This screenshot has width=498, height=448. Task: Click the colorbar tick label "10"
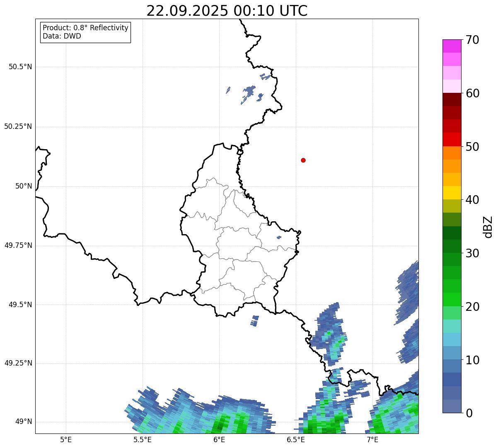(x=473, y=360)
